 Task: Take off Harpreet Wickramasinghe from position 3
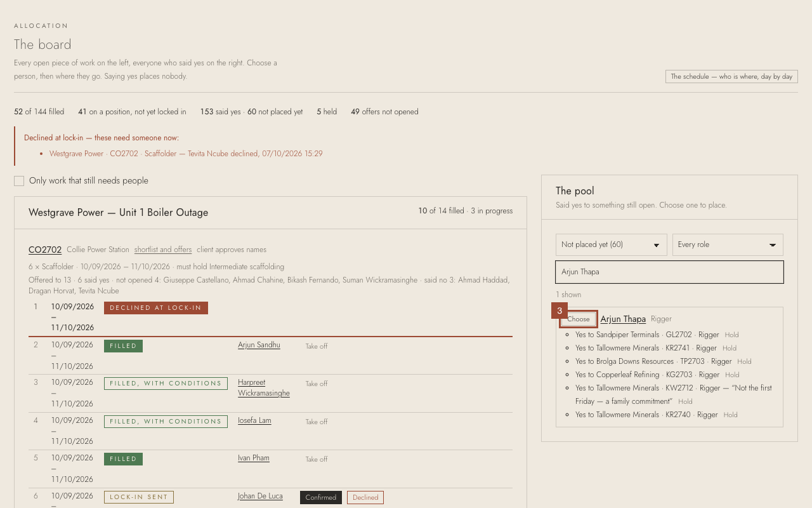pos(317,384)
